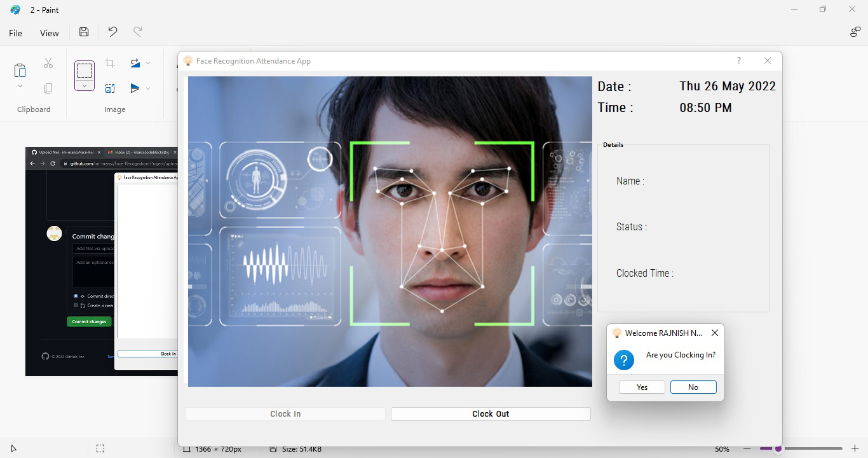Open the File menu in Paint
This screenshot has width=868, height=458.
click(x=15, y=33)
